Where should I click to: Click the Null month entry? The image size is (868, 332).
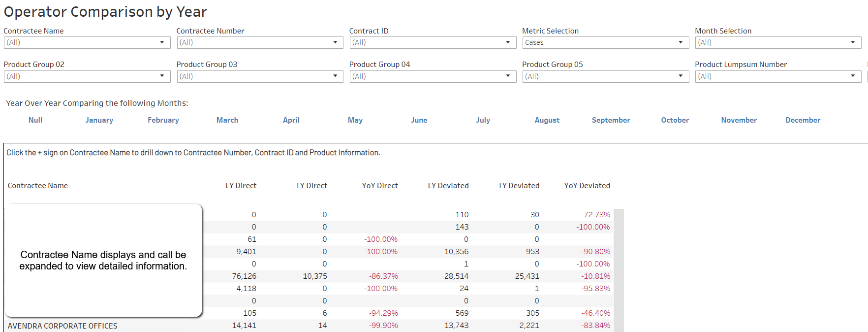(35, 120)
